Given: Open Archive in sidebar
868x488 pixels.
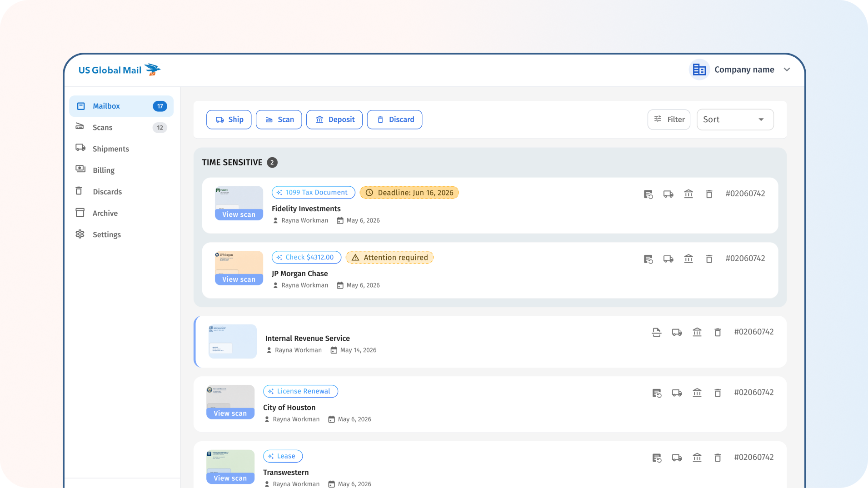Looking at the screenshot, I should tap(121, 213).
